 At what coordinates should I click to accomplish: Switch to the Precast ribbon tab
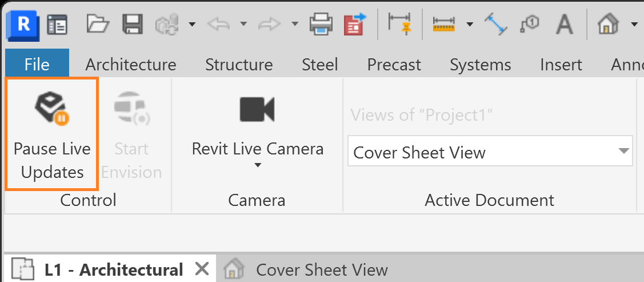pos(394,65)
